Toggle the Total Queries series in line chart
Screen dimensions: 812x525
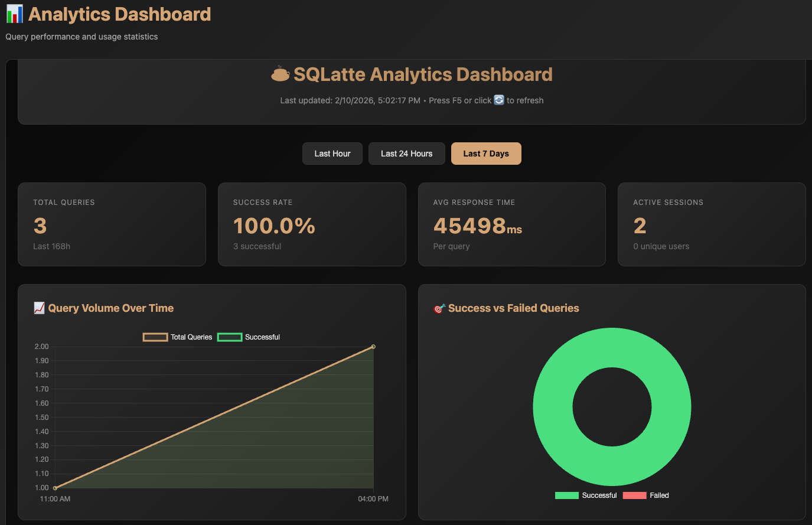click(178, 337)
